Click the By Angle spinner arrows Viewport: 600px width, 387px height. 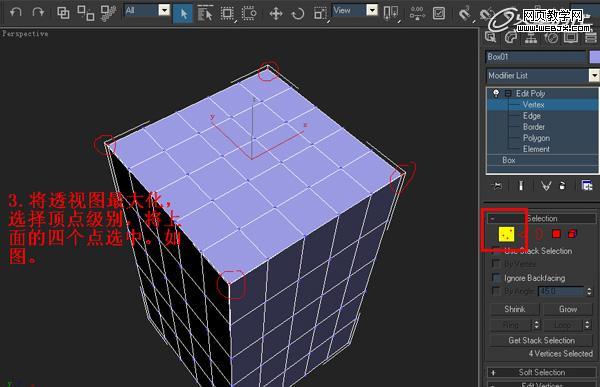pyautogui.click(x=589, y=291)
